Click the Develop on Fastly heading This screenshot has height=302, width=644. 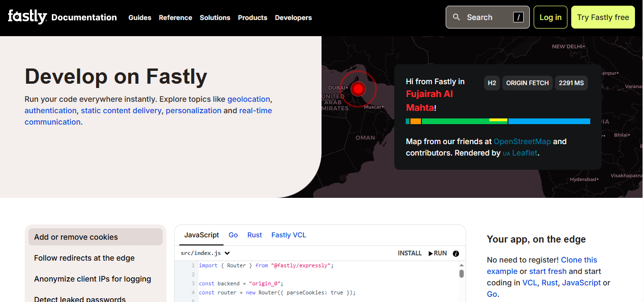(116, 76)
